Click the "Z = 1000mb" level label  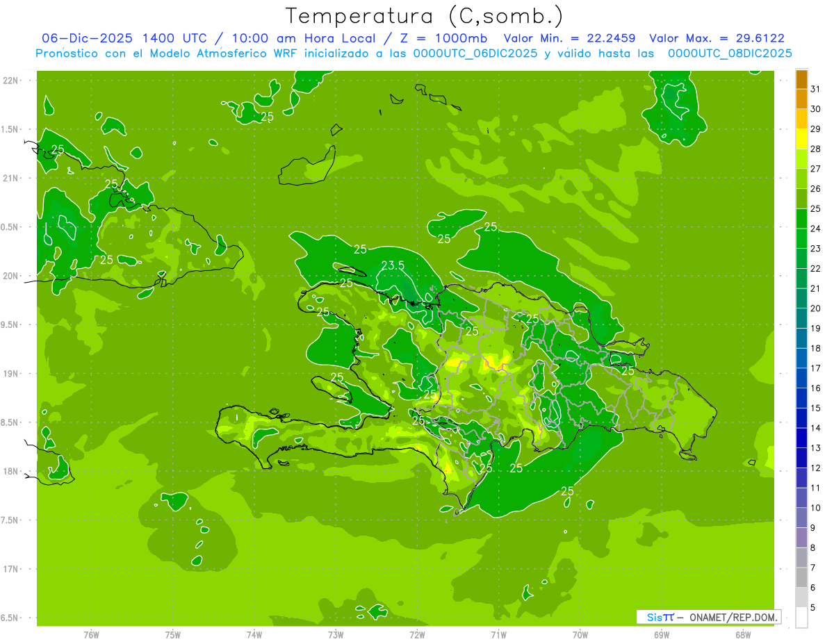pyautogui.click(x=443, y=38)
